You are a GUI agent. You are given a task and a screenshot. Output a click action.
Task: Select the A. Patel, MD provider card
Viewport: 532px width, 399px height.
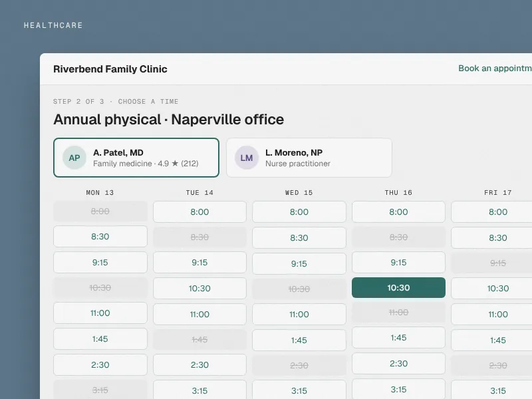[x=136, y=158]
